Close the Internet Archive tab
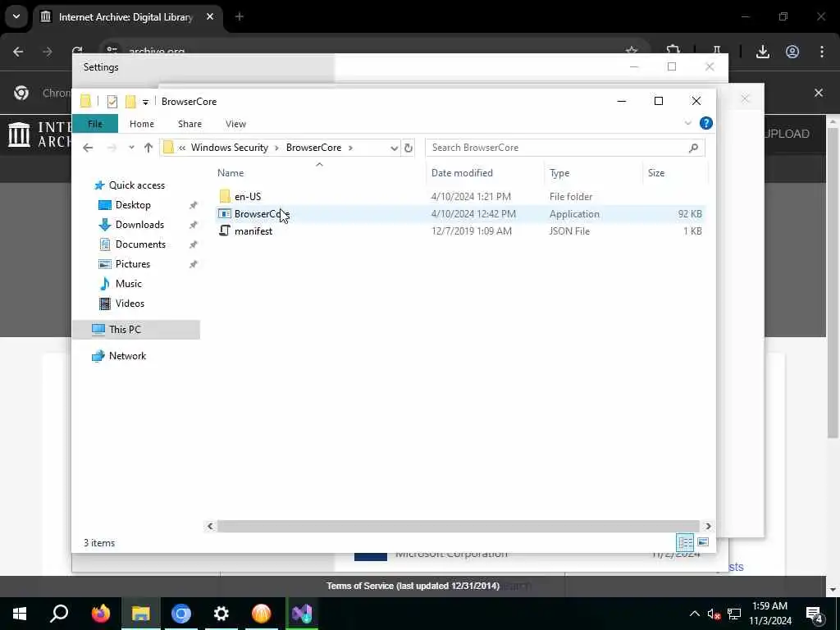Screen dimensions: 840x630 (210, 16)
